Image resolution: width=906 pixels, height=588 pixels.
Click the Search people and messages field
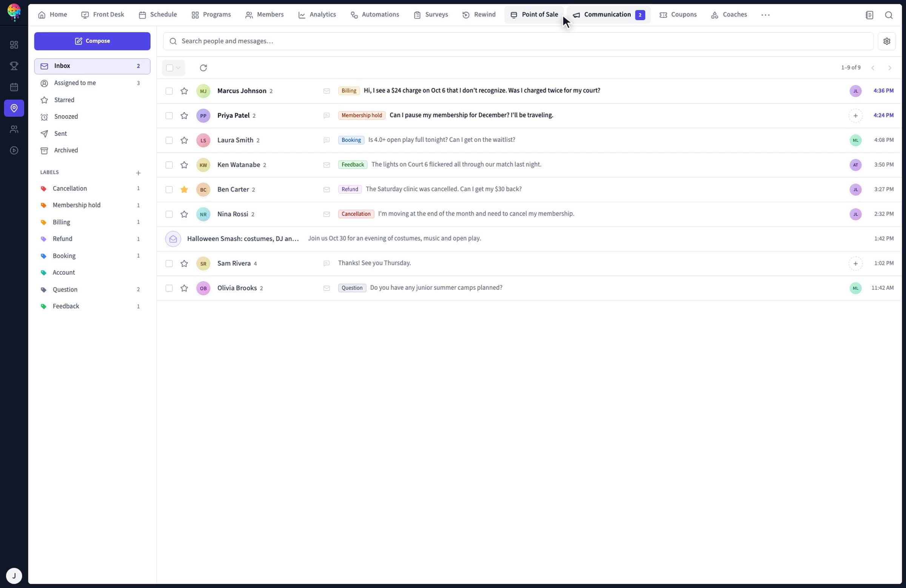coord(518,41)
